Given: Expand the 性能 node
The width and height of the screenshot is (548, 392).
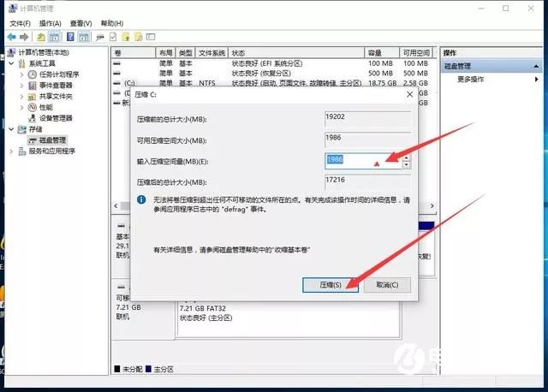Looking at the screenshot, I should pyautogui.click(x=21, y=107).
